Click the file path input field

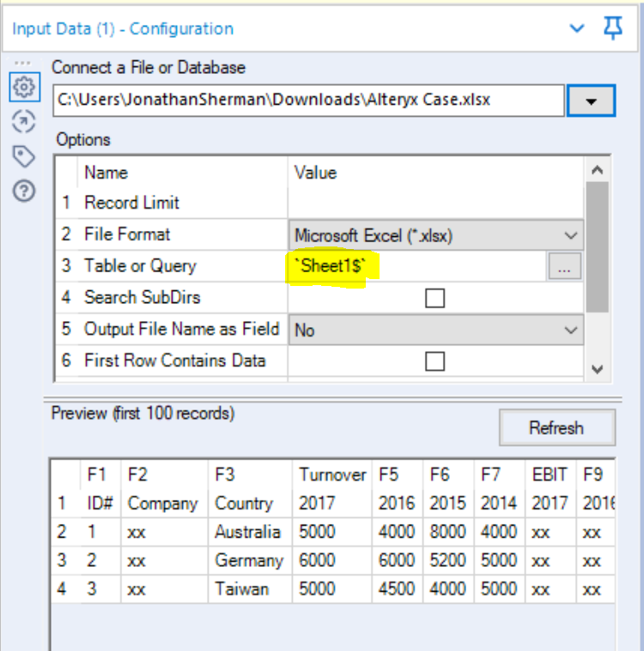307,100
